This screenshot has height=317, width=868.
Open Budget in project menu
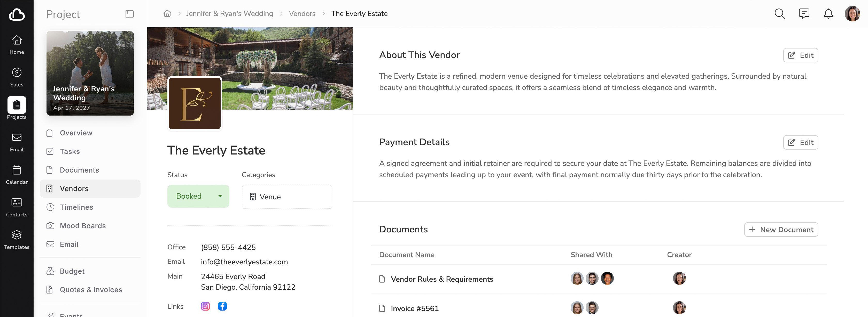coord(90,271)
